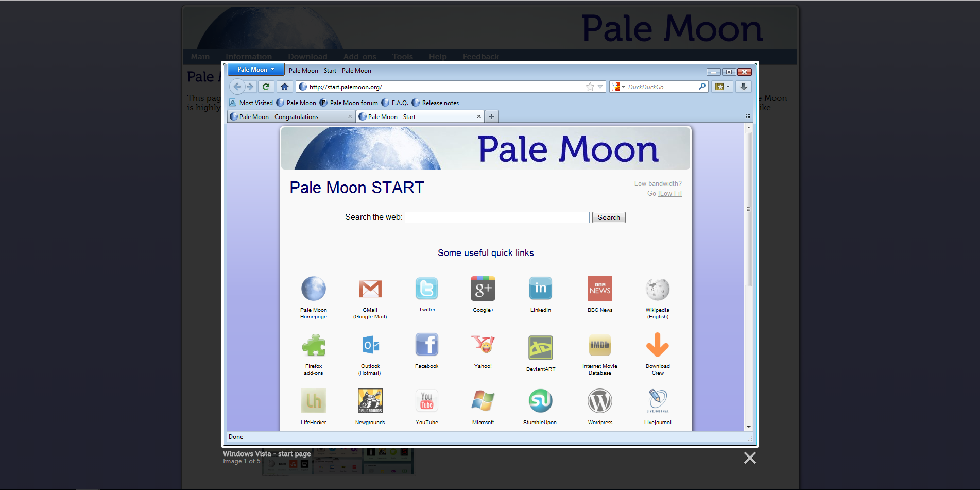980x490 pixels.
Task: Click the Search button on start page
Action: click(x=609, y=217)
